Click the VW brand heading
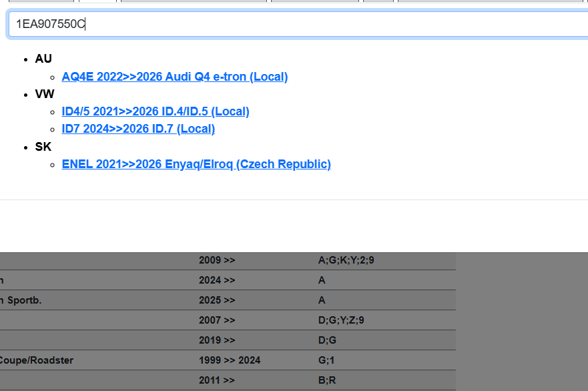The image size is (588, 391). 45,94
